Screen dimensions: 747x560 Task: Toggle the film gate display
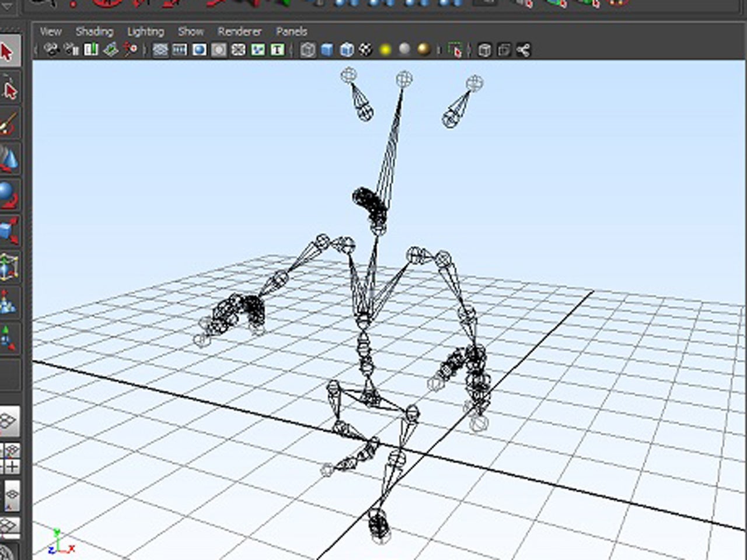pos(180,50)
